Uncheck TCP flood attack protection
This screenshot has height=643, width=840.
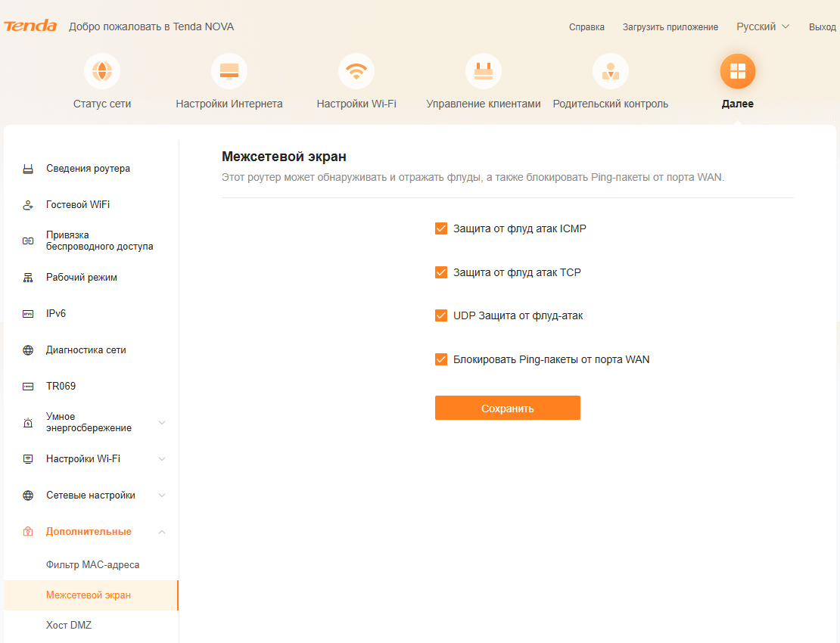pyautogui.click(x=441, y=272)
